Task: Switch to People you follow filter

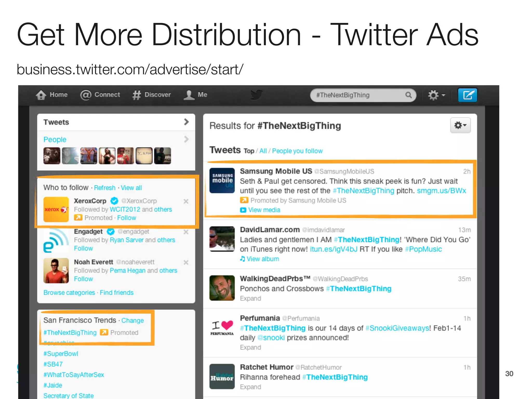Action: tap(297, 151)
